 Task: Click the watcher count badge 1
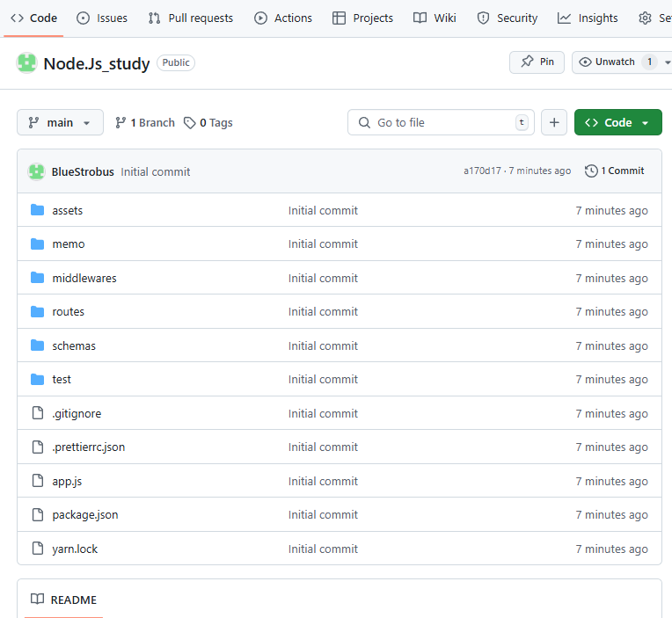pos(649,62)
